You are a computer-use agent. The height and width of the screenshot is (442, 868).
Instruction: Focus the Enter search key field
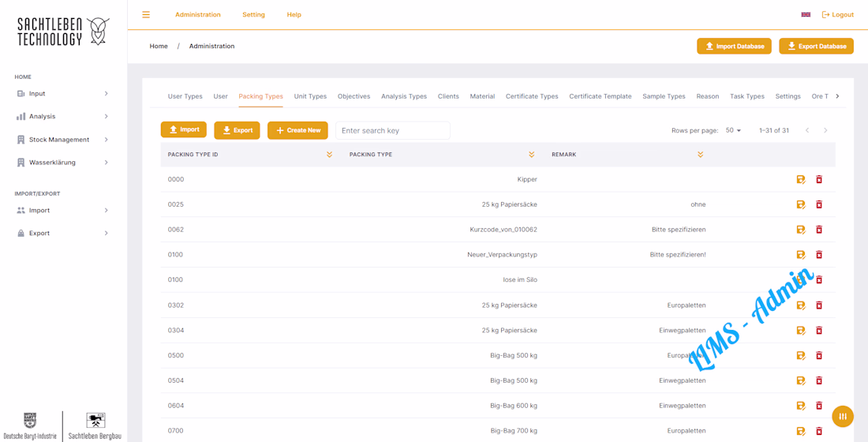tap(393, 131)
